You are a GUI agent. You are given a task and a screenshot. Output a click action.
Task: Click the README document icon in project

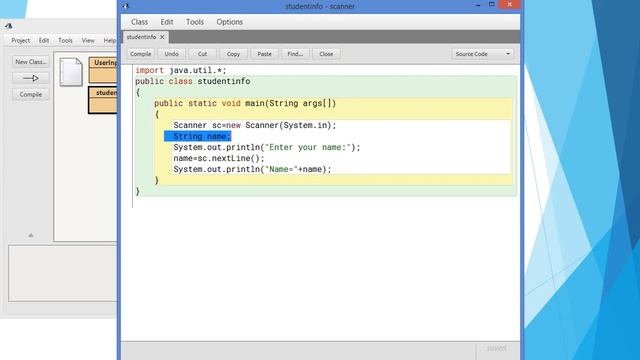(71, 72)
